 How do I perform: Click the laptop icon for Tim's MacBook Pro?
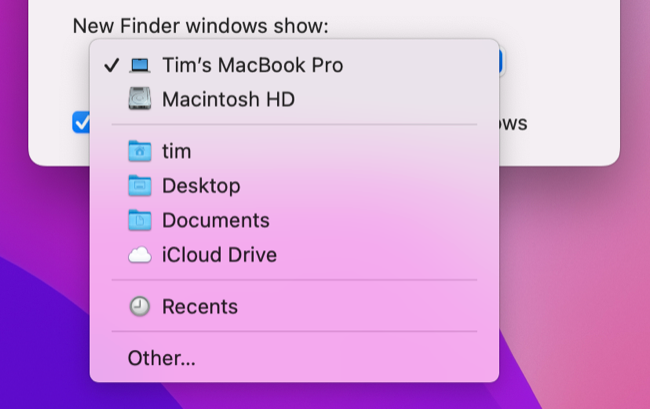coord(140,66)
